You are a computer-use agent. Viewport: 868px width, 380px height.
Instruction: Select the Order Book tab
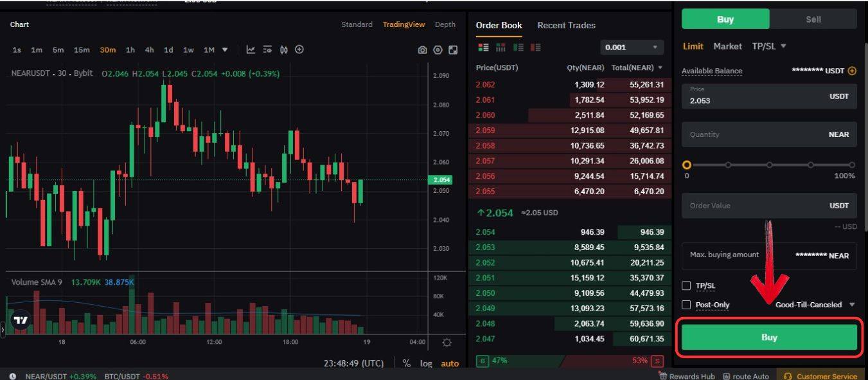499,25
